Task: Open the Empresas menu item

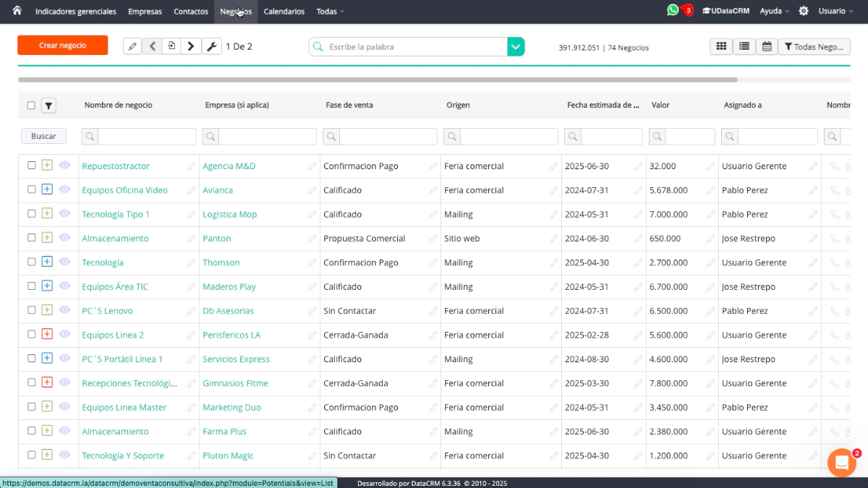Action: pos(145,12)
